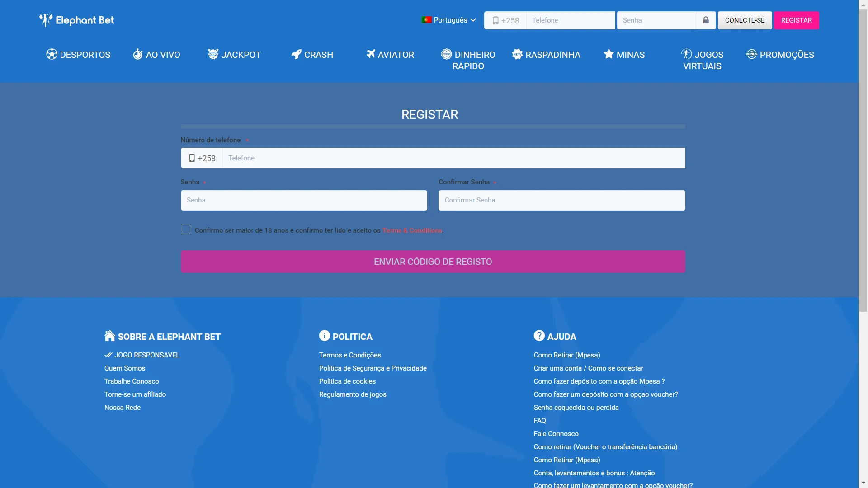The width and height of the screenshot is (868, 488).
Task: Click the rocket icon beside CRASH
Action: point(297,54)
